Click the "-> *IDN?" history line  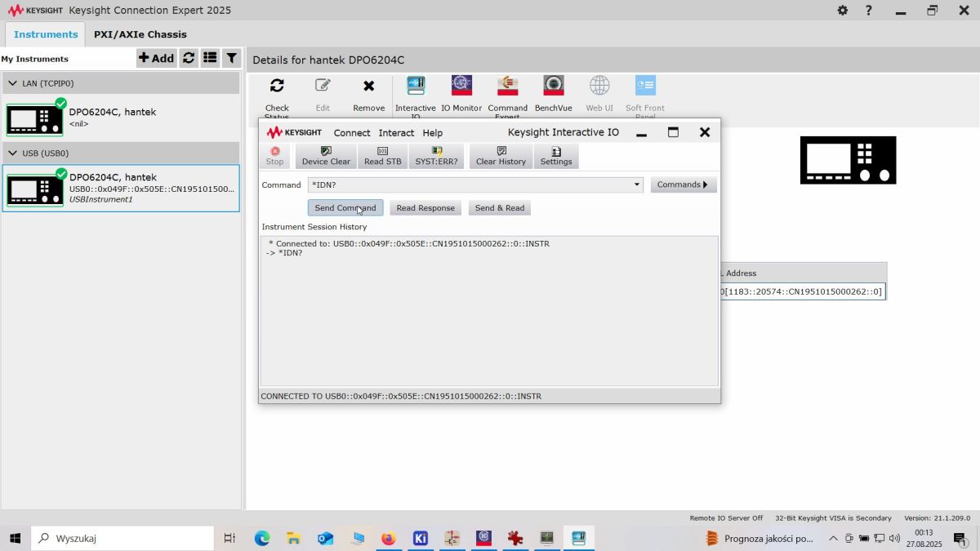284,253
